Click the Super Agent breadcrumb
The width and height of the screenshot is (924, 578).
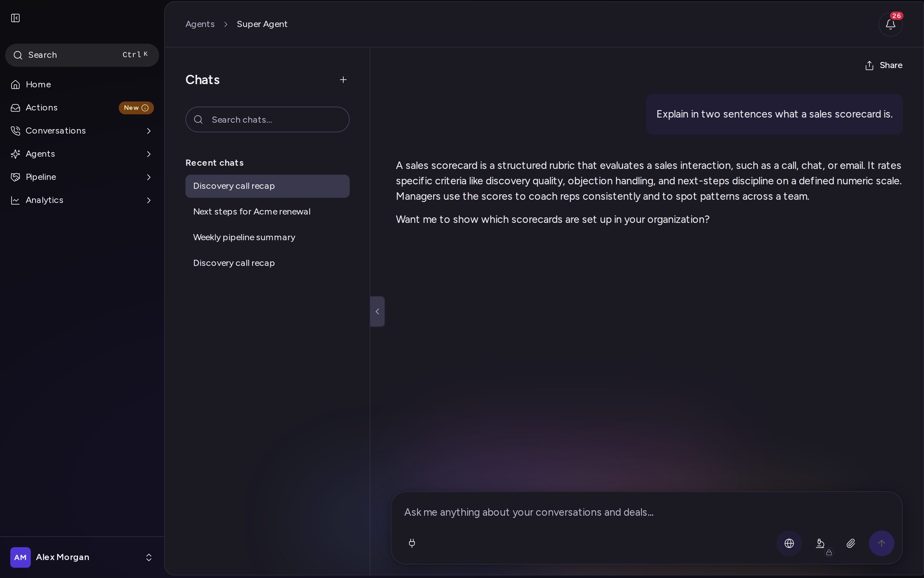coord(262,24)
